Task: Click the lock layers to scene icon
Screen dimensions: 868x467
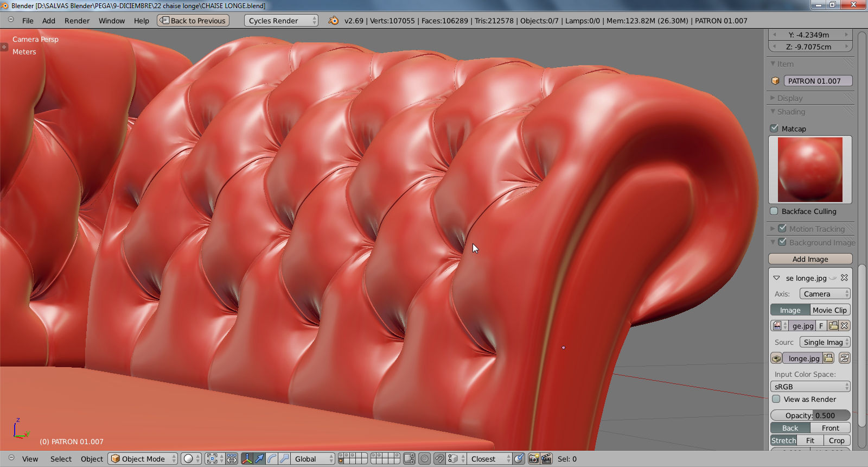Action: click(x=410, y=459)
